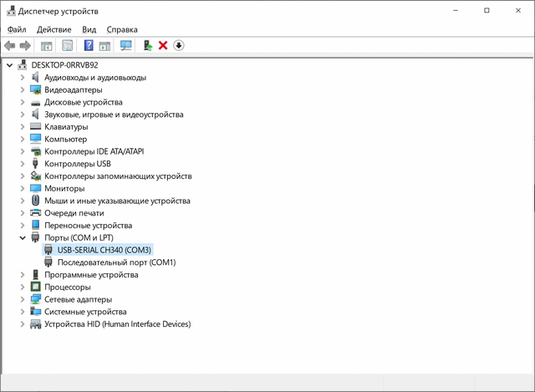535x392 pixels.
Task: Select the Клавиатуры label
Action: tap(66, 127)
